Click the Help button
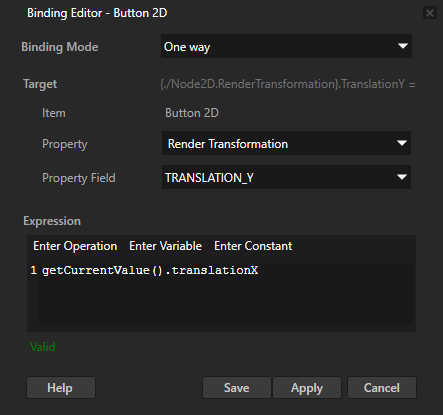443x415 pixels. click(61, 388)
